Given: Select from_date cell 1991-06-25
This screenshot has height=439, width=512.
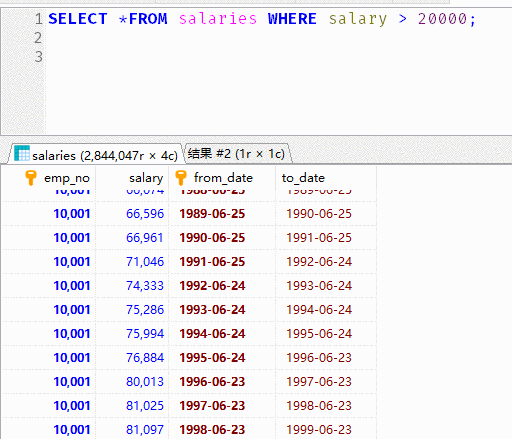Looking at the screenshot, I should (x=222, y=262).
